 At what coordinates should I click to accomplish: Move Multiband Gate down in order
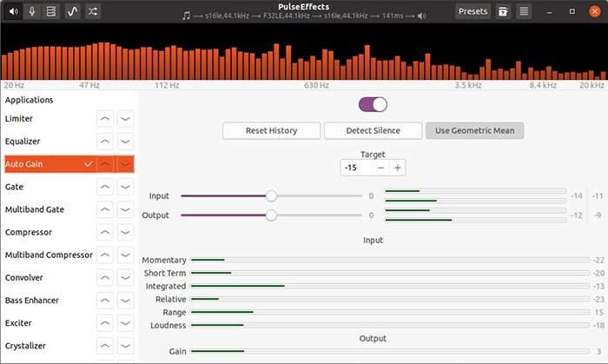[x=125, y=209]
